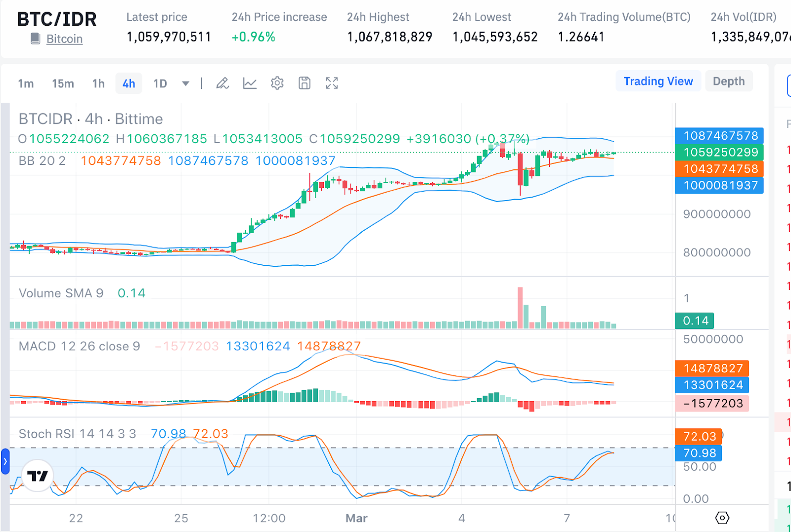Select the 15m timeframe
The image size is (791, 532).
tap(63, 84)
